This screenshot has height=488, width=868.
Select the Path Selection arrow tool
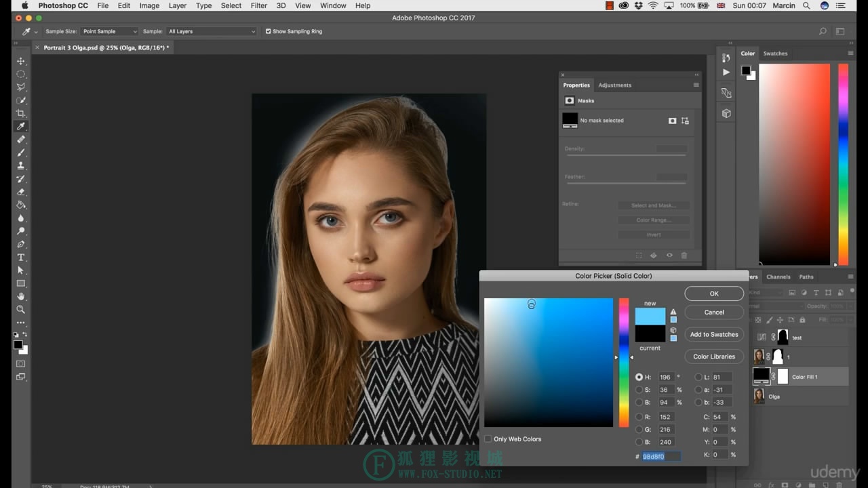[x=21, y=270]
